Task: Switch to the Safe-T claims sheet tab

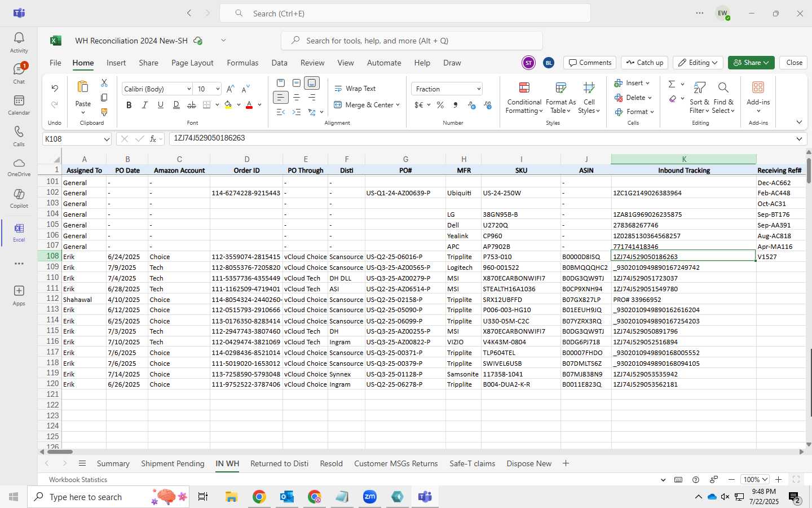Action: [472, 463]
